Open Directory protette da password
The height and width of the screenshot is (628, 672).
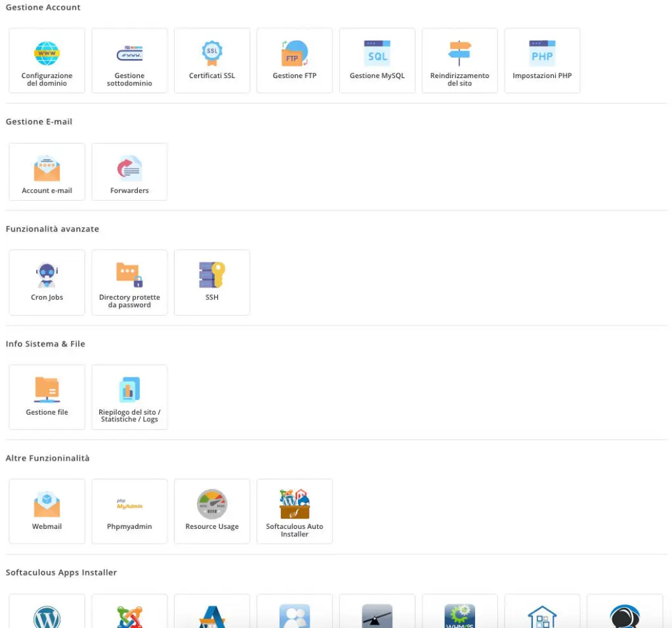click(x=129, y=282)
